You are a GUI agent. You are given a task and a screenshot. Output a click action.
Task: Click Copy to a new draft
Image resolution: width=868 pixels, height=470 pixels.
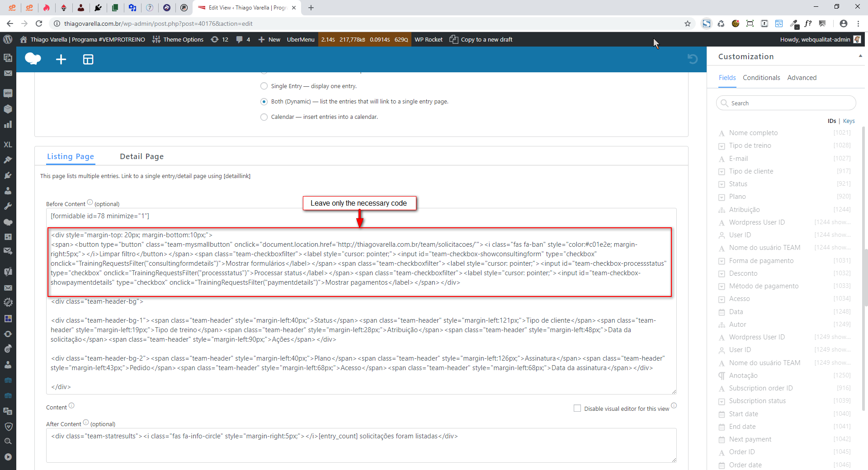tap(481, 39)
